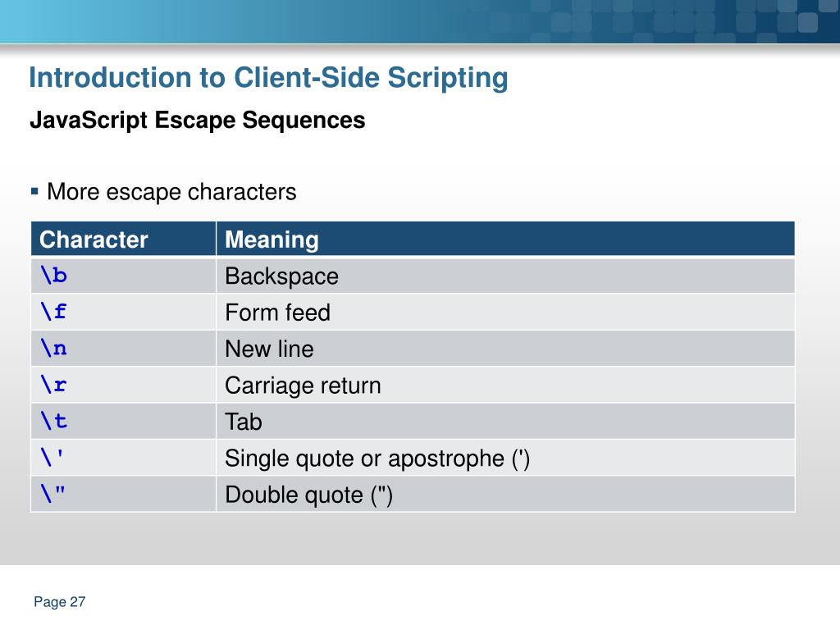This screenshot has width=840, height=630.
Task: Click the More escape characters text
Action: point(171,192)
